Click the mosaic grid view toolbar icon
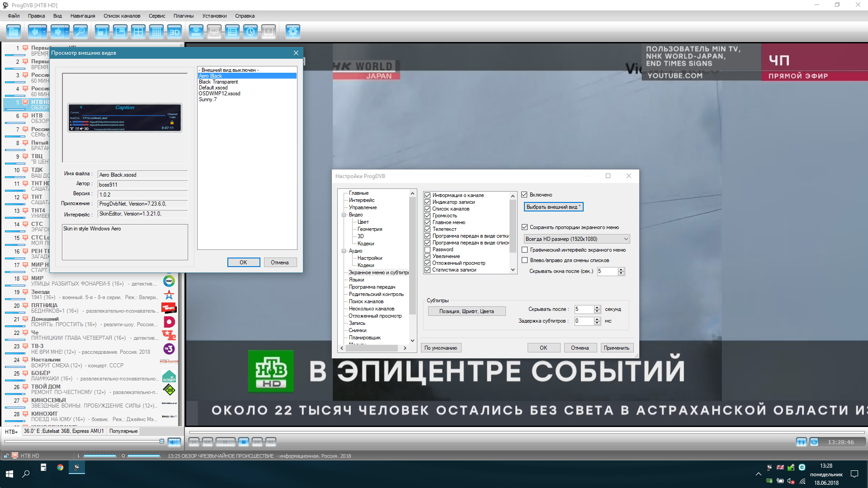 (156, 32)
